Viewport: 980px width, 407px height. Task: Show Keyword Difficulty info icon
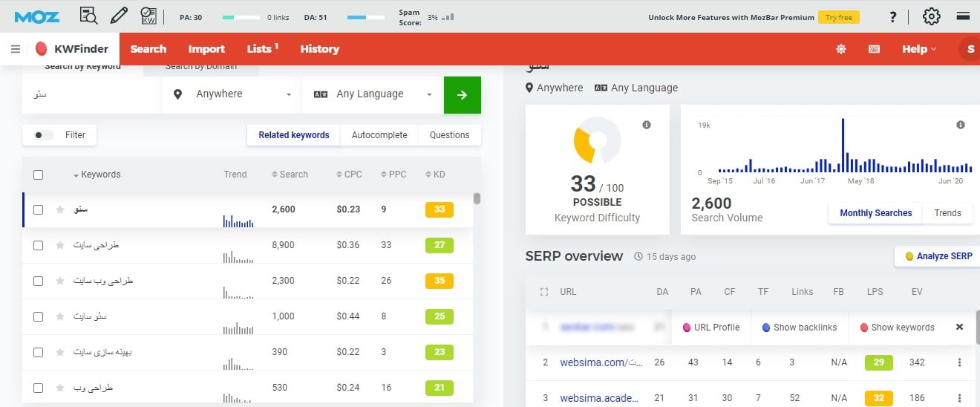point(647,125)
